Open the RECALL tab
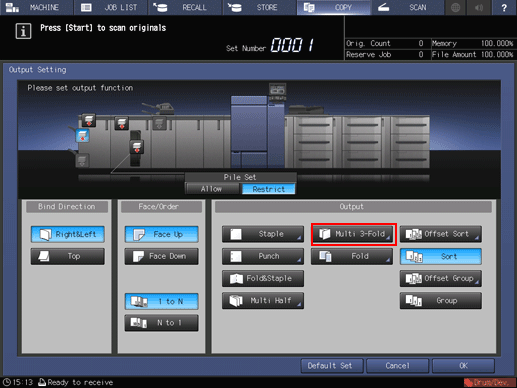The image size is (517, 388). [185, 7]
